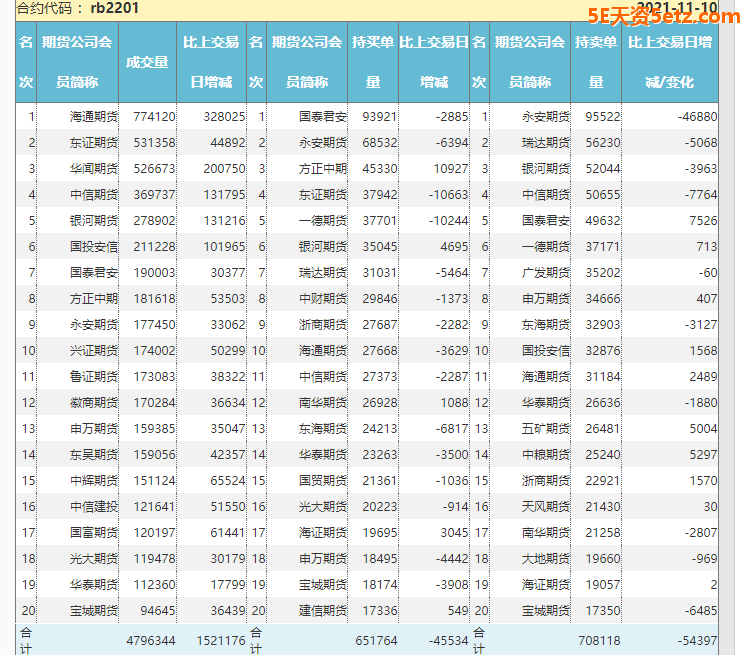742x655 pixels.
Task: Select 五矿期货 in the short ranking
Action: point(546,429)
